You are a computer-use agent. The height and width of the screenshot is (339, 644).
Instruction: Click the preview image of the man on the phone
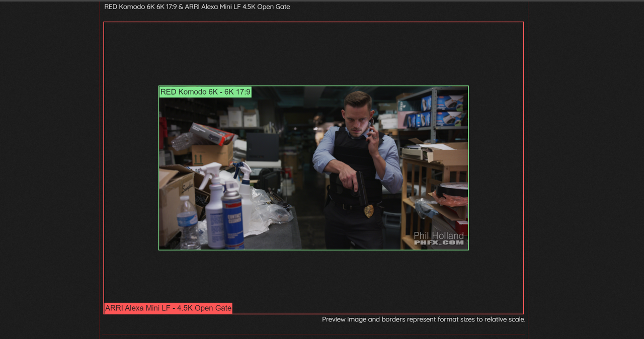(313, 168)
